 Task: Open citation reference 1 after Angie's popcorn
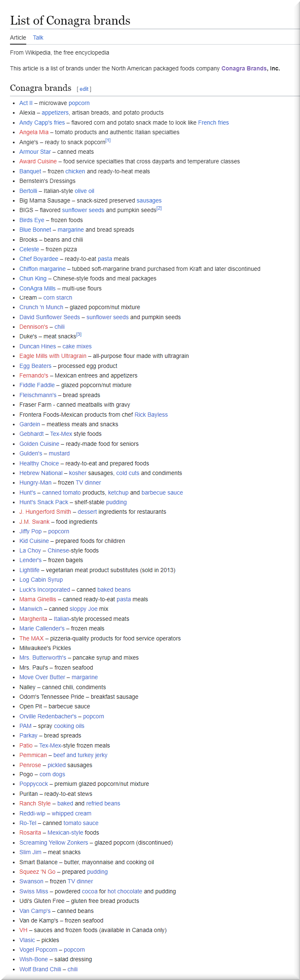(108, 140)
